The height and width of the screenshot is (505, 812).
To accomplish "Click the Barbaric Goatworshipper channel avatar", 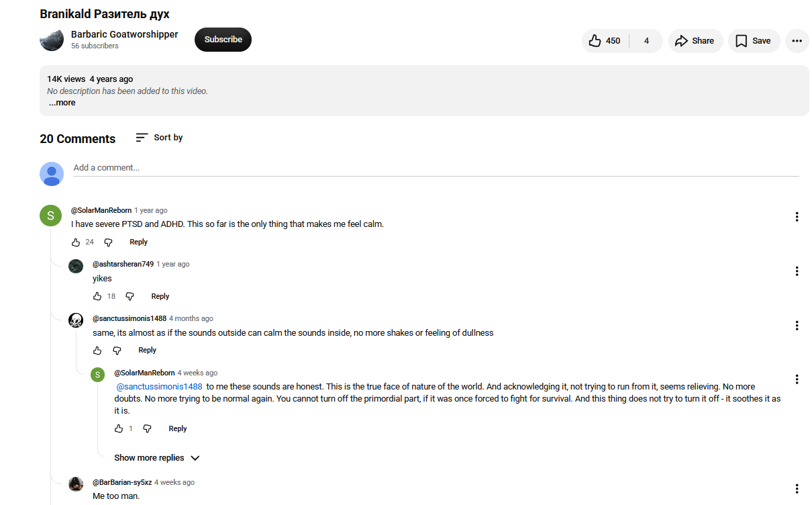I will click(x=52, y=40).
